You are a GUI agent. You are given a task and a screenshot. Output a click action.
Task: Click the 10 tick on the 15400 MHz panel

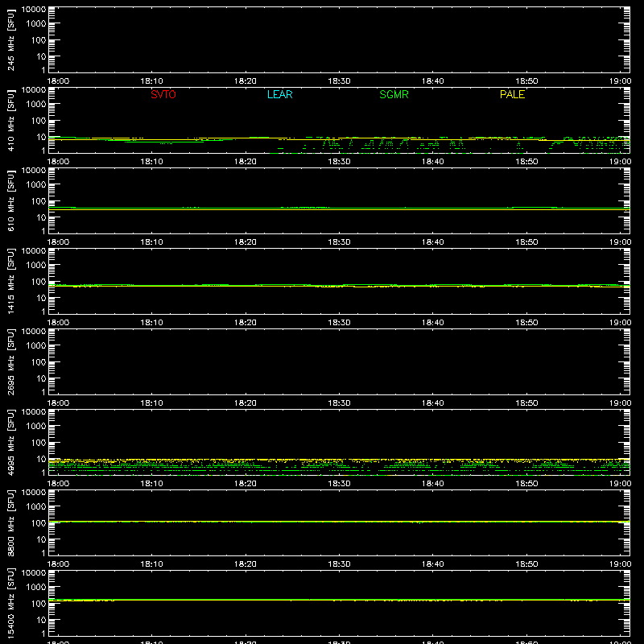(x=41, y=620)
